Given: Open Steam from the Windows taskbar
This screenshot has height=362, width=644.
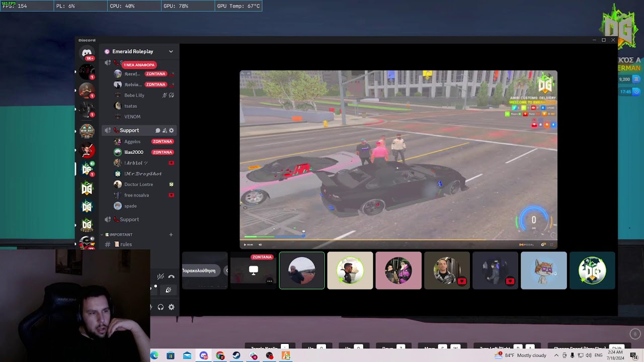Looking at the screenshot, I should click(236, 356).
